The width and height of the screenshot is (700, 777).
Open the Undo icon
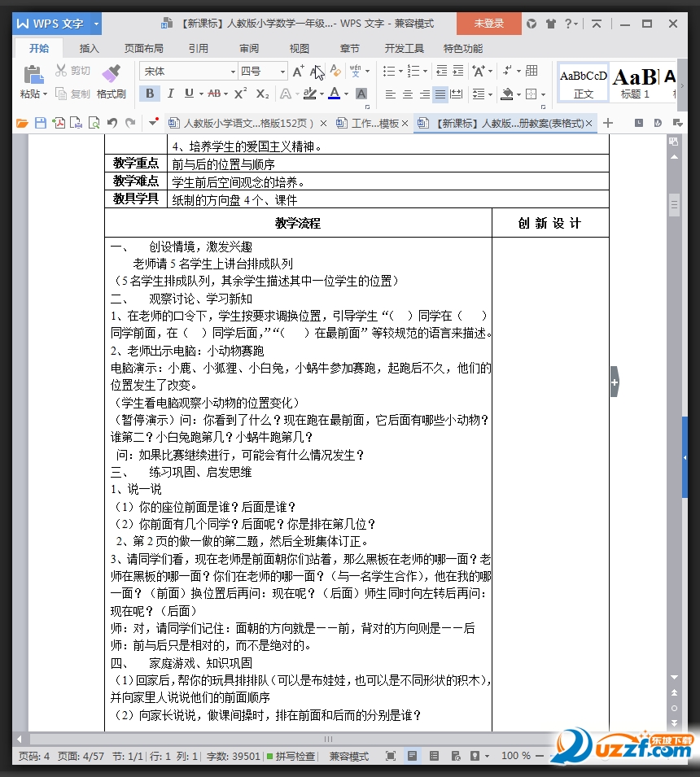click(x=112, y=122)
